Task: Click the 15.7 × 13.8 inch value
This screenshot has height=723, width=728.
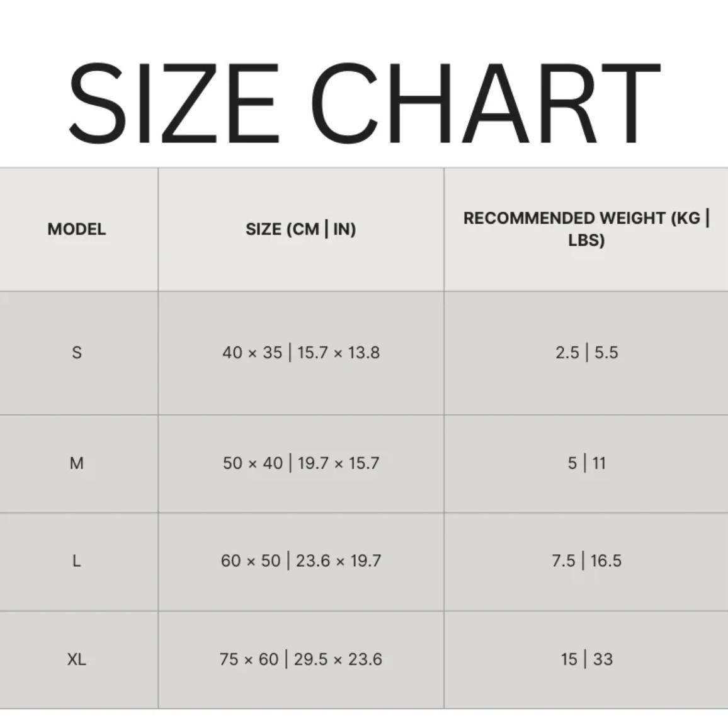Action: 339,353
